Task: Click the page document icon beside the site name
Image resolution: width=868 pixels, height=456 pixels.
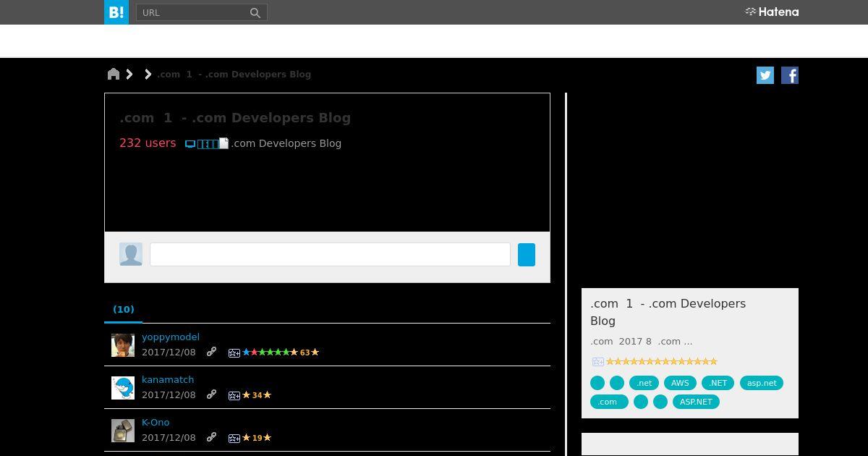Action: click(224, 143)
